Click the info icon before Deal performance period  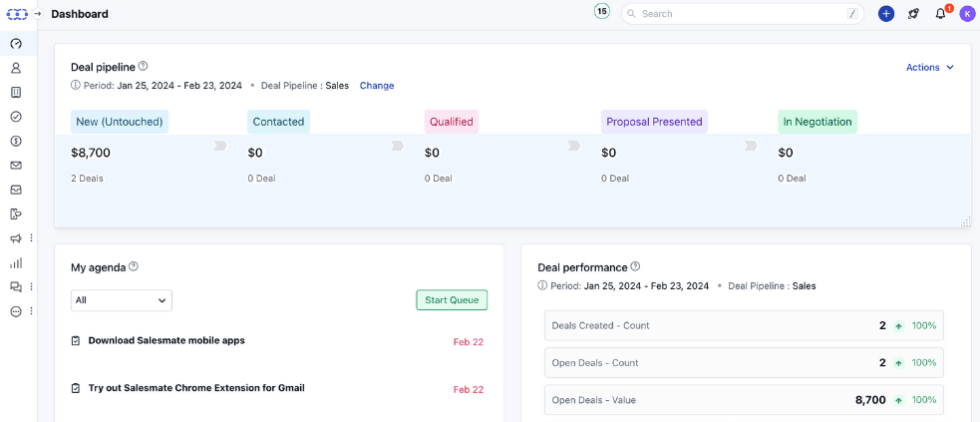click(x=542, y=286)
